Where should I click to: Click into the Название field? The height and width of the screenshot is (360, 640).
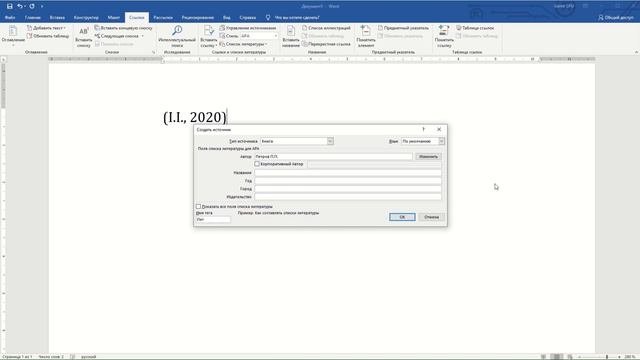348,173
